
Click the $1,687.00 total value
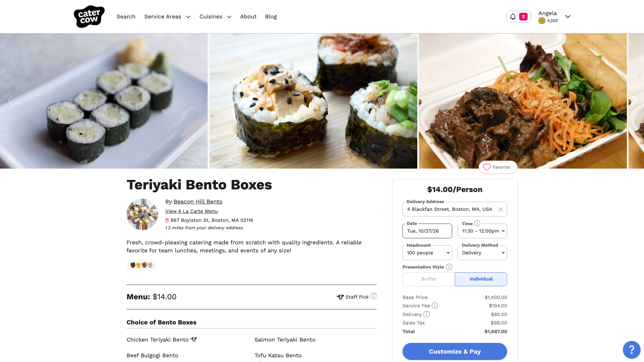point(496,331)
